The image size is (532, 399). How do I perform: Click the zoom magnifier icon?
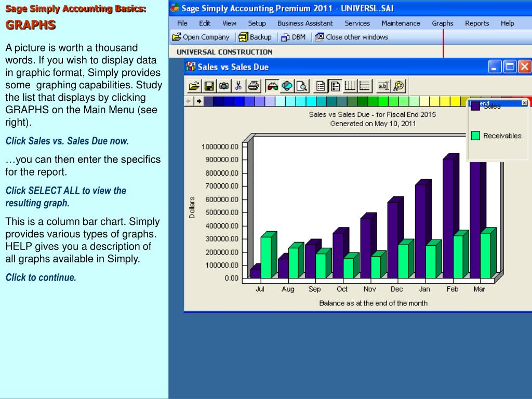[x=302, y=86]
